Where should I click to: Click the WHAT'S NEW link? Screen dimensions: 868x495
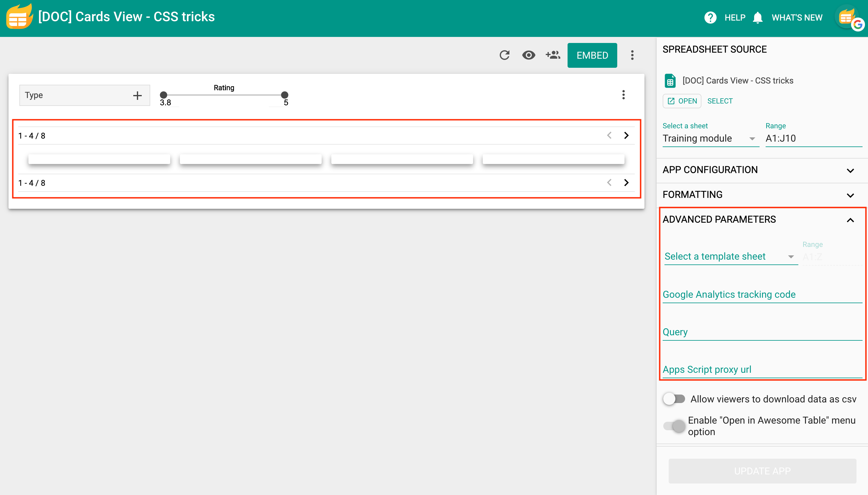[797, 17]
